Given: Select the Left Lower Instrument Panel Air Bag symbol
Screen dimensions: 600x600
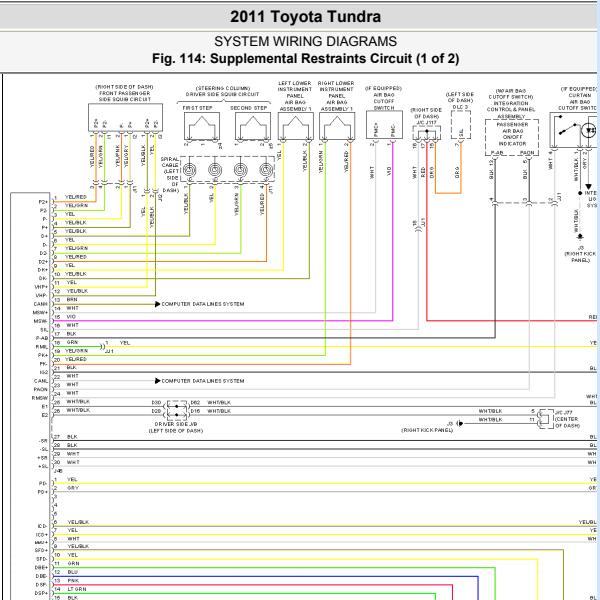Looking at the screenshot, I should [x=295, y=127].
